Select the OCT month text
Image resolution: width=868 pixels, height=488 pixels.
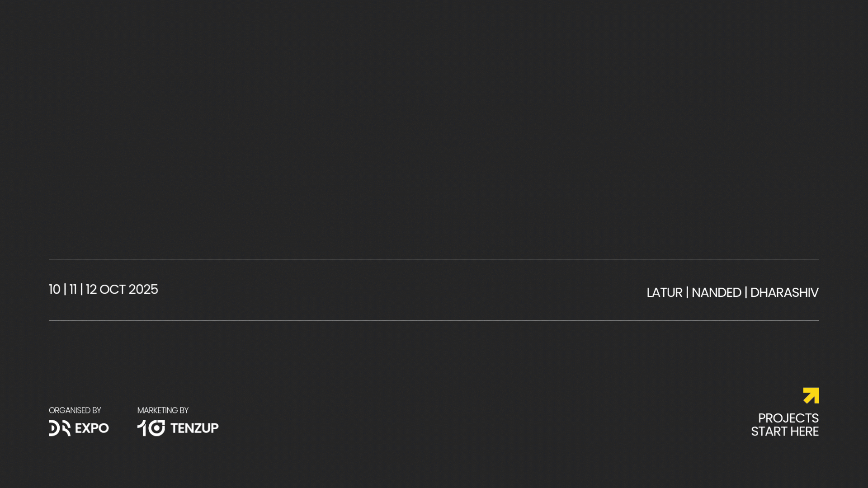[113, 290]
